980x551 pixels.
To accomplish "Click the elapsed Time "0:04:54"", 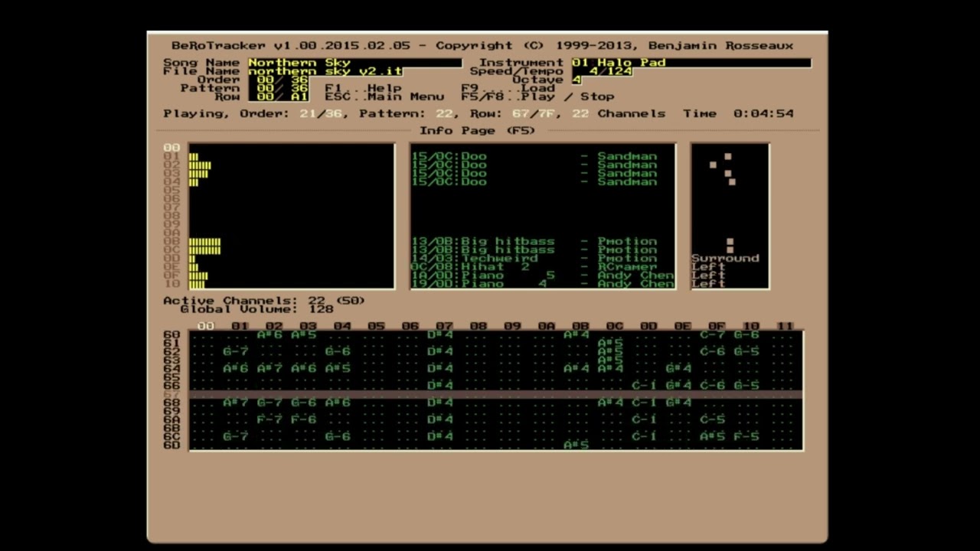I will tap(763, 113).
